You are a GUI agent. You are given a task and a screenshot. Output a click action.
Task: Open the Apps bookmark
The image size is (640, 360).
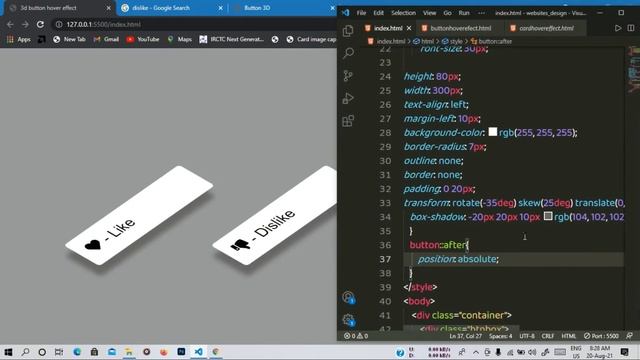[x=19, y=40]
